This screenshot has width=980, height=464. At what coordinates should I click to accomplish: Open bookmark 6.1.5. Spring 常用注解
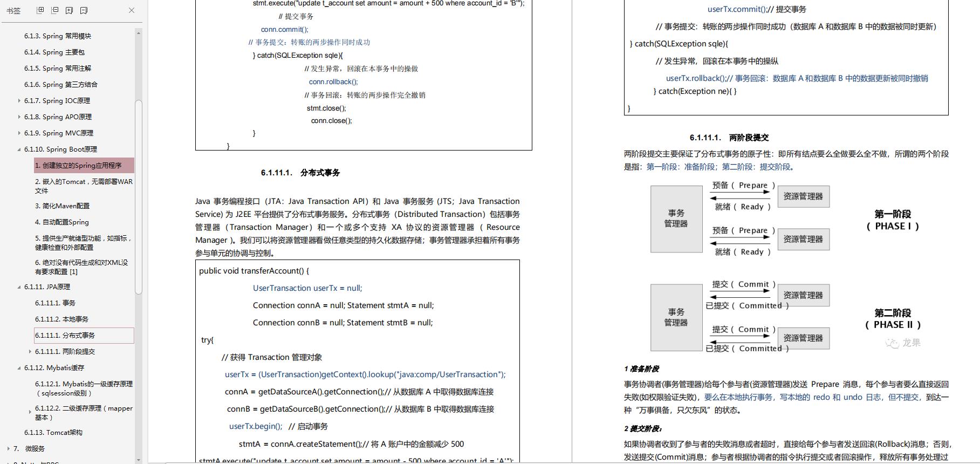click(x=58, y=68)
